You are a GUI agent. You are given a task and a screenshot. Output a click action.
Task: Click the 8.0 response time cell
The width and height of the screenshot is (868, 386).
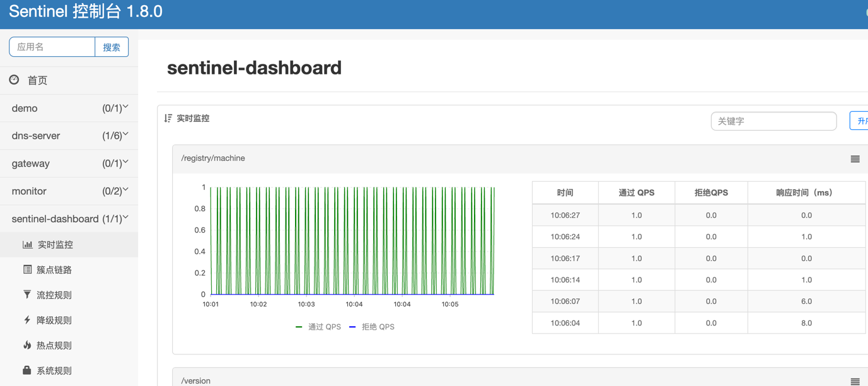[x=806, y=323]
